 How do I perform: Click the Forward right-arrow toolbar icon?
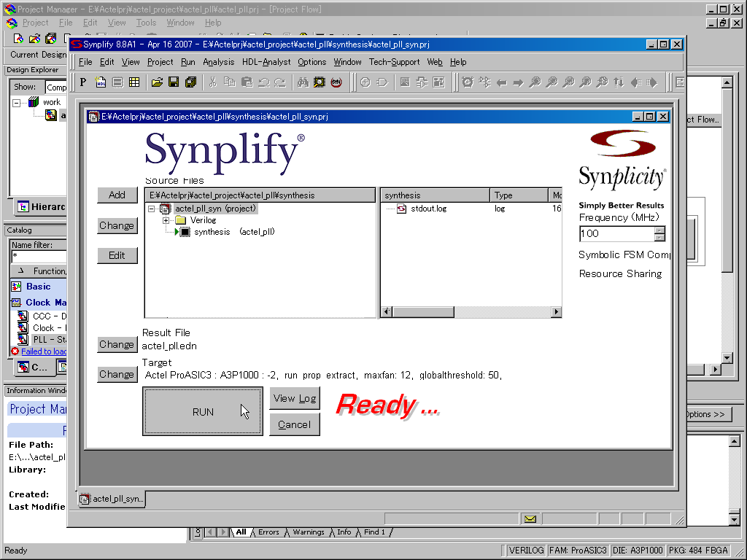point(518,83)
